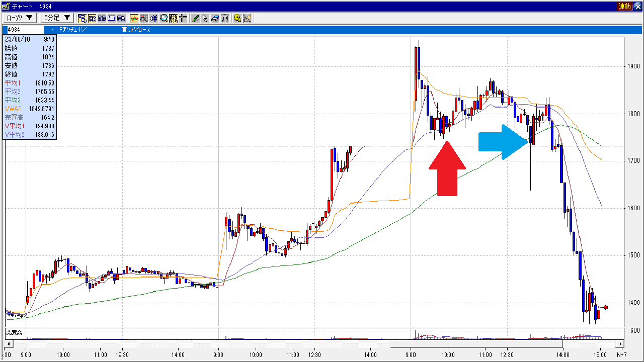This screenshot has width=644, height=362.
Task: Click the 売買高 volume pane label
Action: [14, 333]
